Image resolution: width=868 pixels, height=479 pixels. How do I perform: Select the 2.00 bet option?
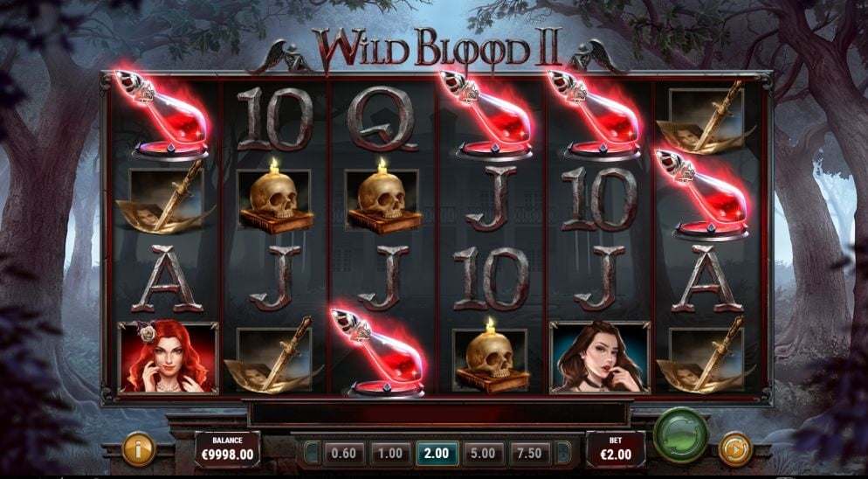pos(437,453)
